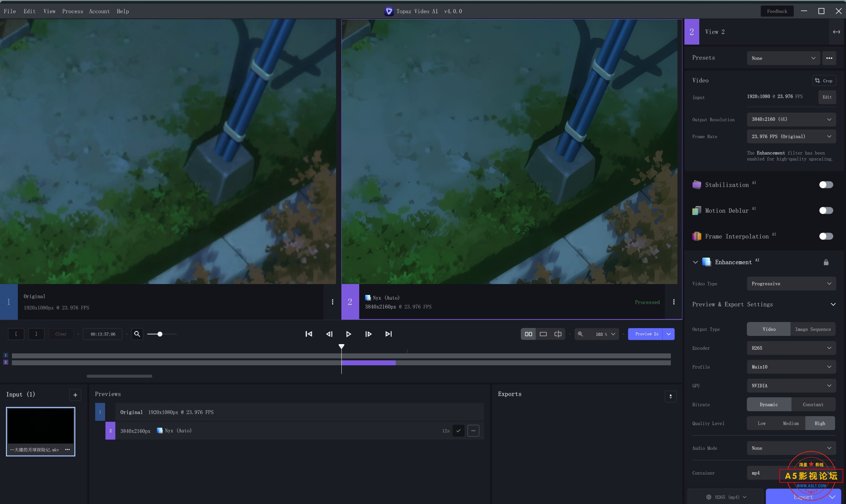
Task: Set quality level to High
Action: [820, 423]
